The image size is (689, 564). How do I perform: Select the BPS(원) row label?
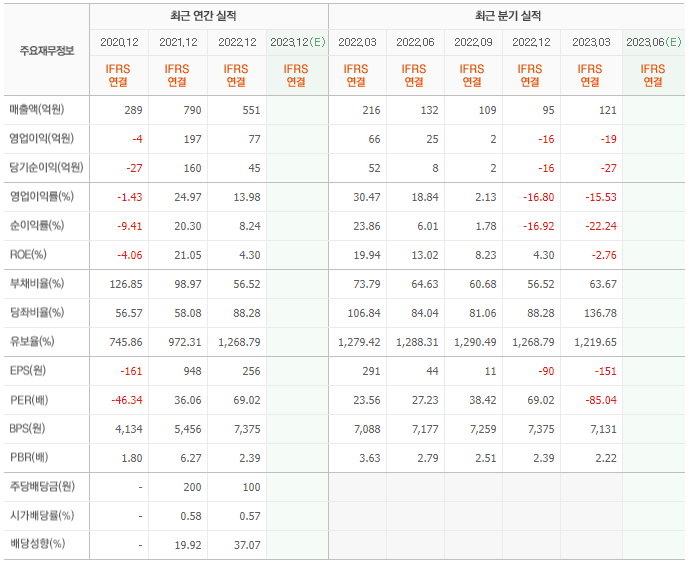pyautogui.click(x=27, y=428)
